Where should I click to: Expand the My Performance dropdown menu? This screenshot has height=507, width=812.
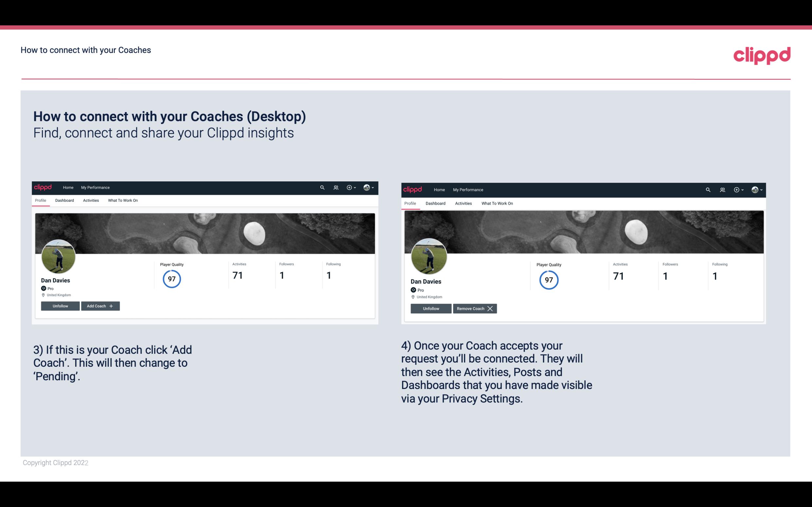click(x=95, y=187)
